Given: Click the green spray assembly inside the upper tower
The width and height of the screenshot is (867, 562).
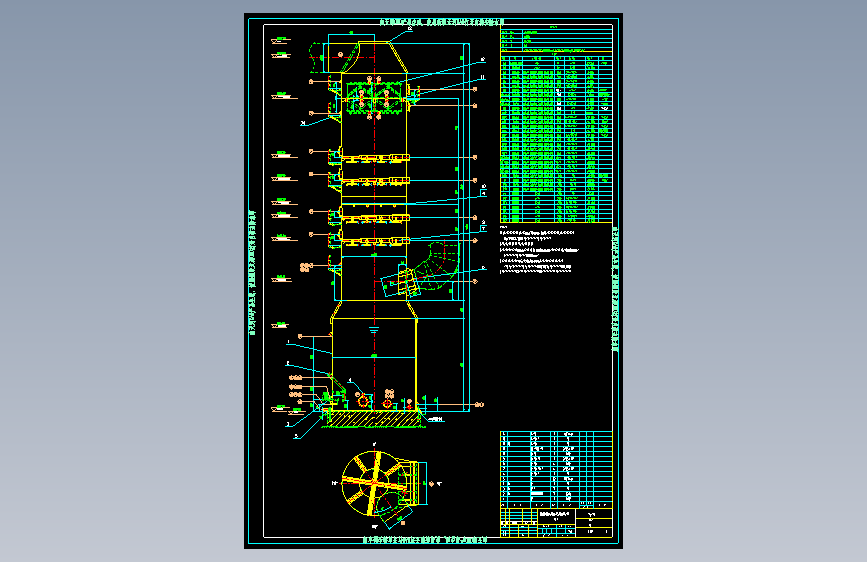Looking at the screenshot, I should pyautogui.click(x=375, y=98).
